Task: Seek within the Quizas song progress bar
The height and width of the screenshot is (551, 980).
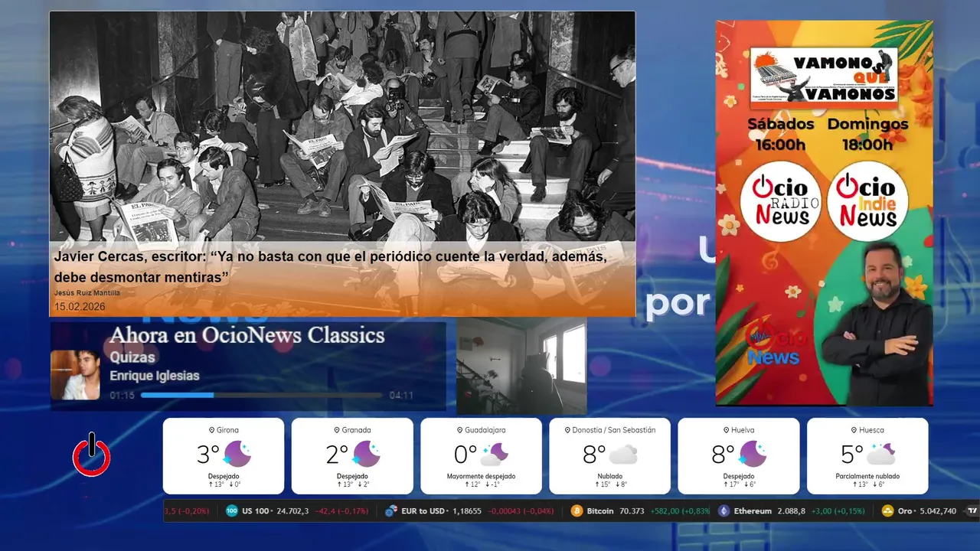Action: [262, 395]
